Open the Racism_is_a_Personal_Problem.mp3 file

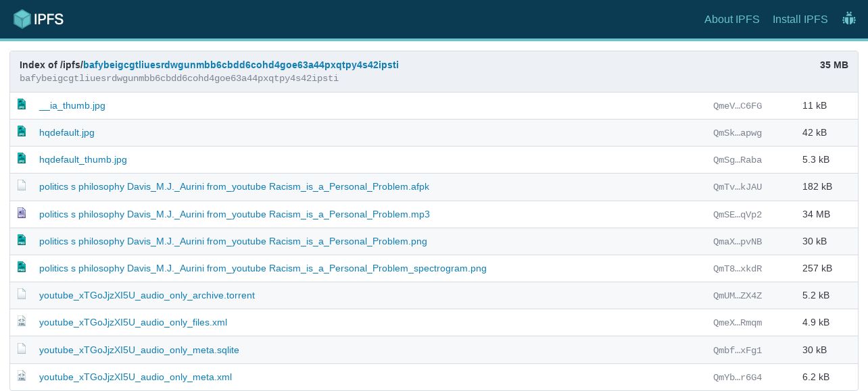click(235, 214)
